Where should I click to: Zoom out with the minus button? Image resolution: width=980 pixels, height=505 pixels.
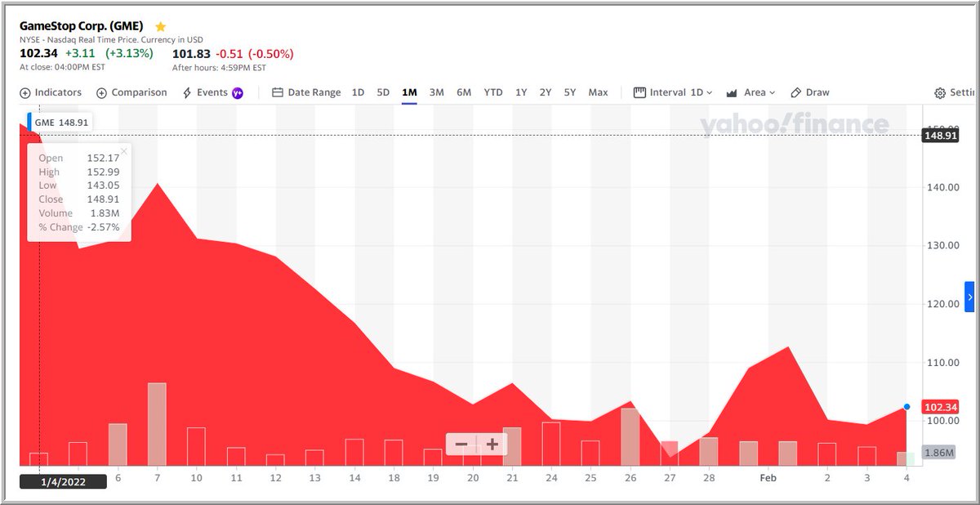[x=461, y=445]
